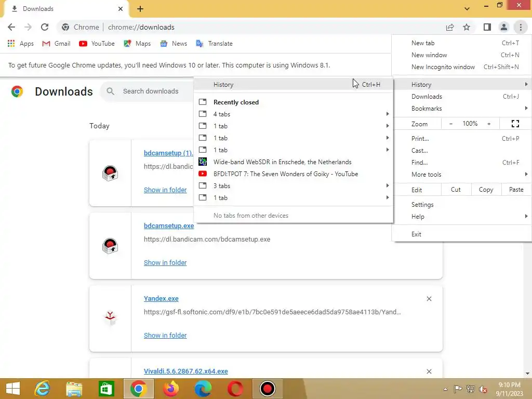Image resolution: width=532 pixels, height=399 pixels.
Task: Reopen the BFDI:TPOT 7 YouTube tab
Action: coord(294,174)
